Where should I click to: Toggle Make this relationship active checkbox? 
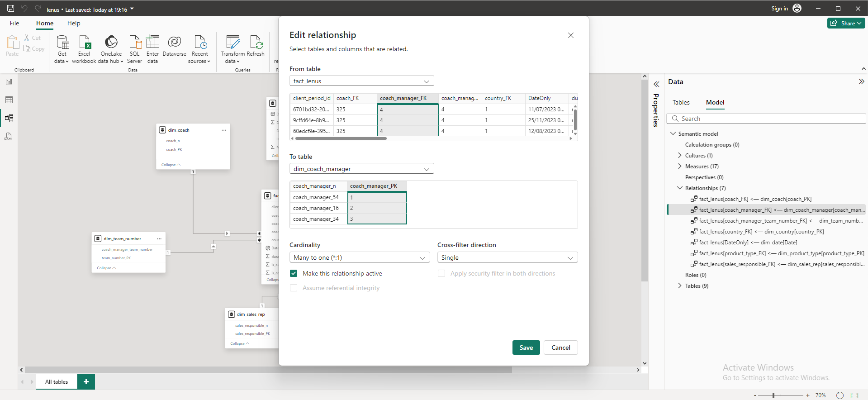point(294,273)
